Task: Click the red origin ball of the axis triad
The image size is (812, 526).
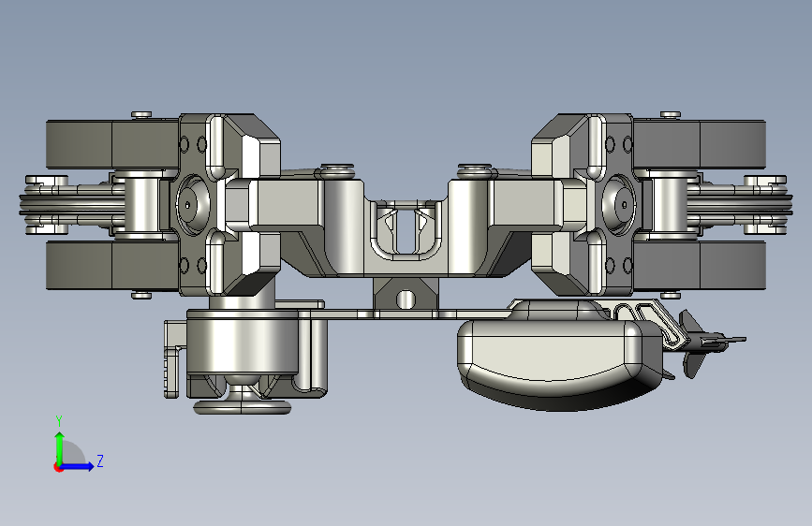Action: pos(58,467)
